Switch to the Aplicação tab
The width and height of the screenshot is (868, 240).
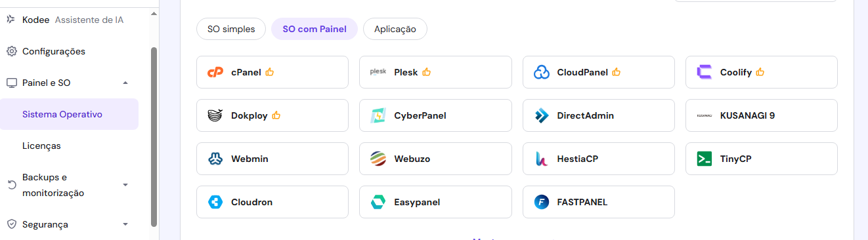coord(395,29)
